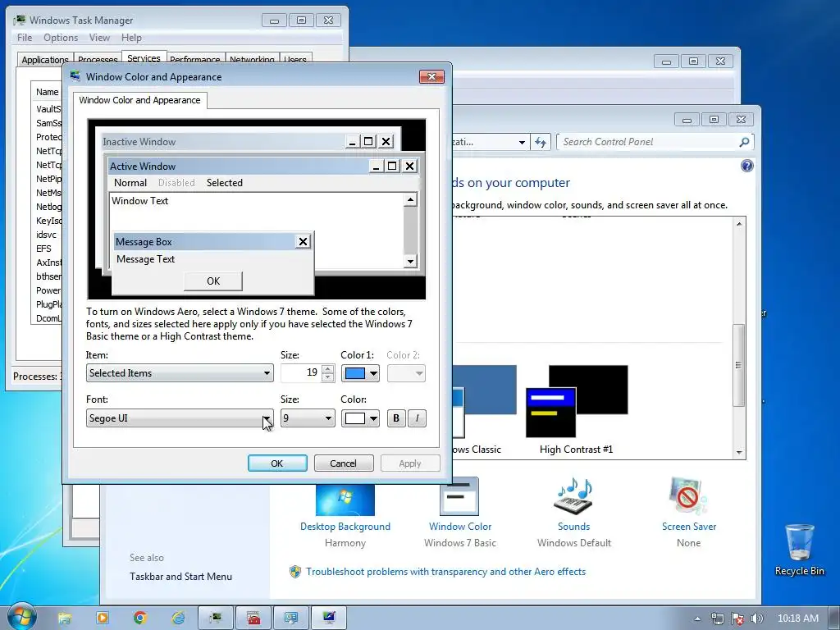840x630 pixels.
Task: Click the network tray icon
Action: (717, 619)
